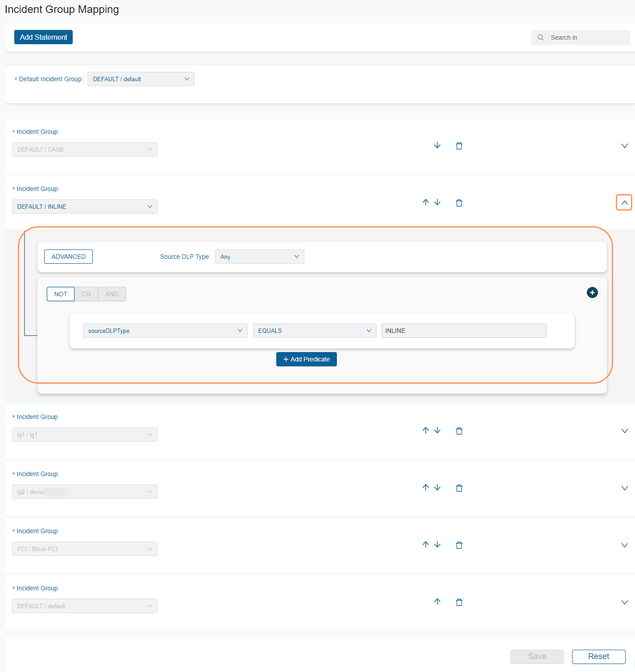The height and width of the screenshot is (672, 635).
Task: Click the search magnifier icon
Action: pos(541,37)
